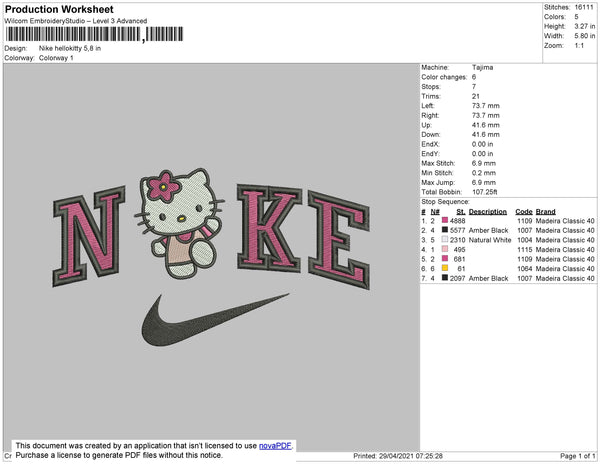600x464 pixels.
Task: Click the Trims value 21
Action: [x=476, y=96]
